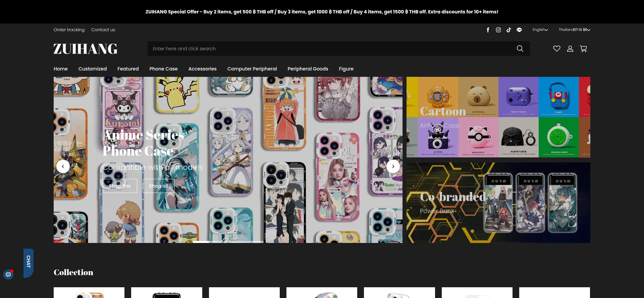Image resolution: width=644 pixels, height=298 pixels.
Task: Select the first banner slide indicator
Action: (x=201, y=242)
